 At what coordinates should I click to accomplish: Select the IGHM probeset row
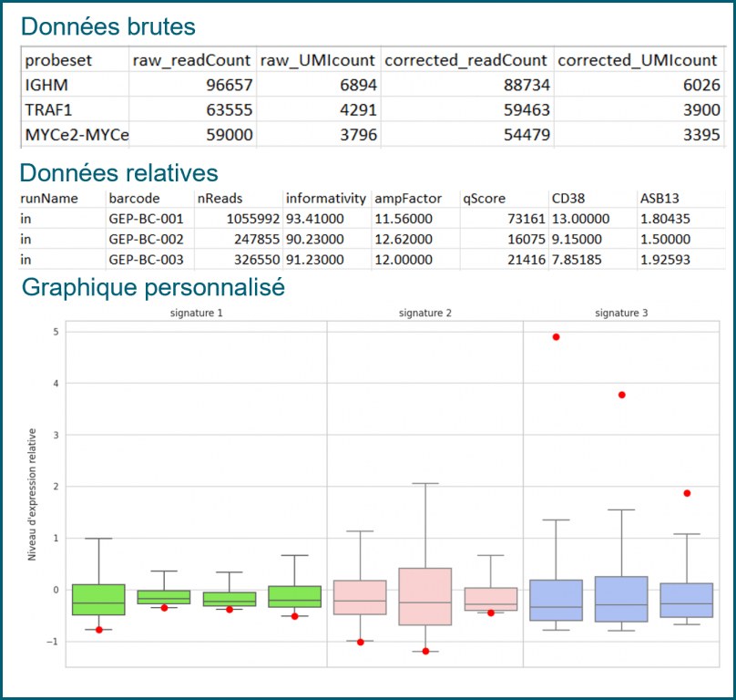pos(46,86)
